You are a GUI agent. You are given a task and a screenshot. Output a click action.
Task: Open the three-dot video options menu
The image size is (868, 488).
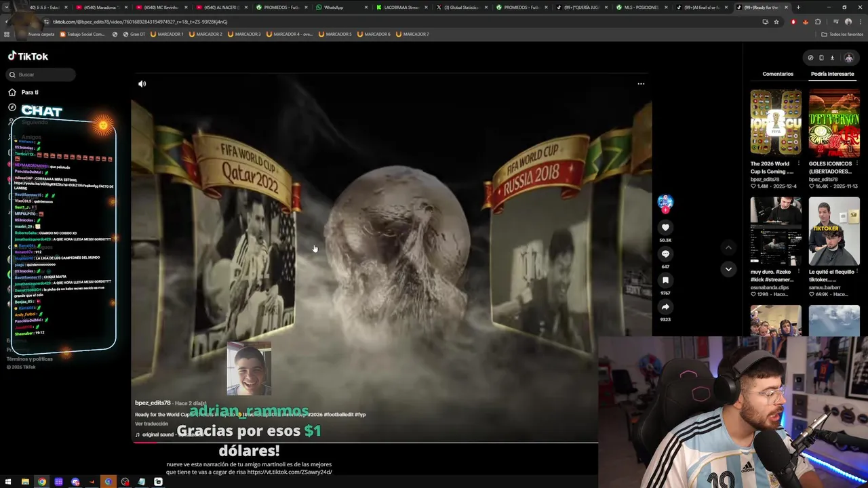(x=641, y=84)
